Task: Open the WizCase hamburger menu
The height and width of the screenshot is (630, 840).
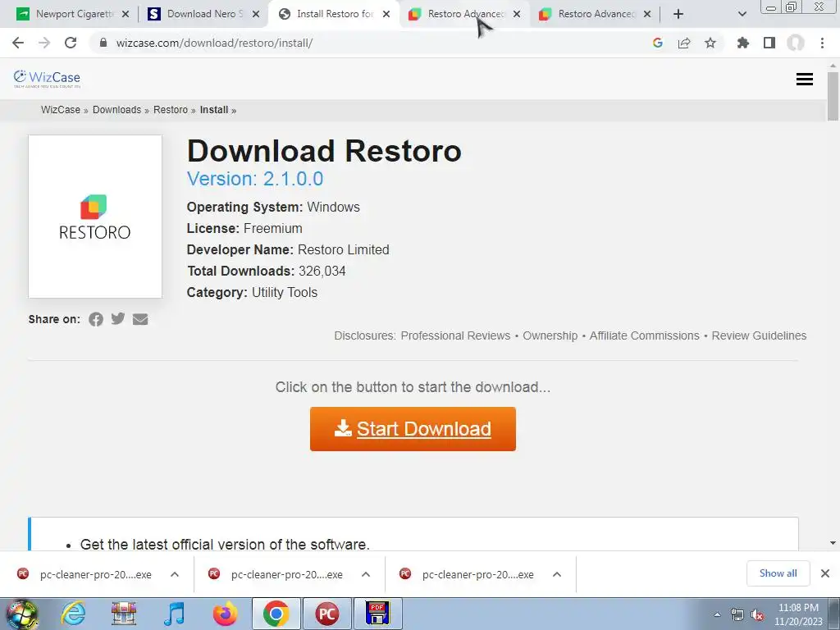Action: [805, 80]
